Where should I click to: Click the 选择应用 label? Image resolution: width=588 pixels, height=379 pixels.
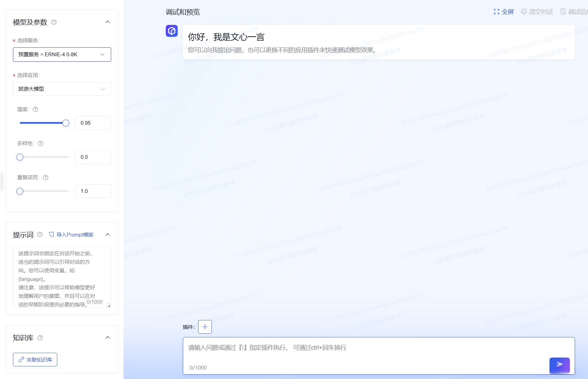[x=28, y=75]
